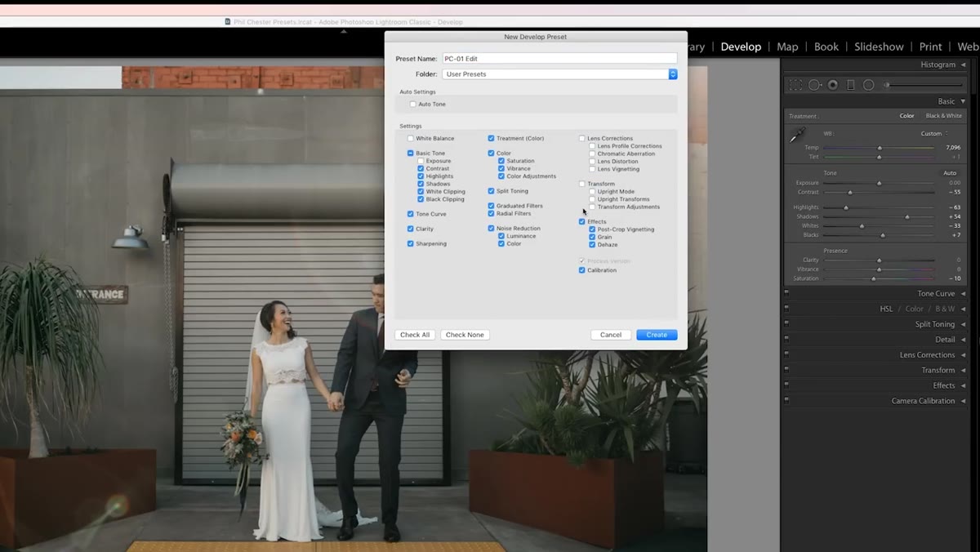Switch to the Develop module
This screenshot has width=980, height=552.
(x=741, y=47)
